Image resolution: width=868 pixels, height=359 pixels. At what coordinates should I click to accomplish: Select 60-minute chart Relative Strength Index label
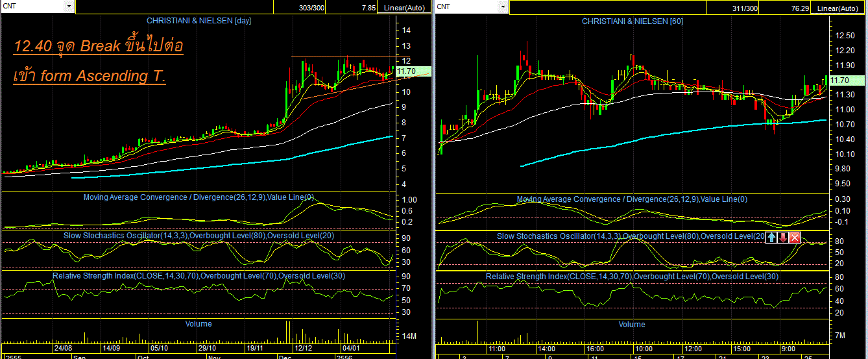[632, 277]
